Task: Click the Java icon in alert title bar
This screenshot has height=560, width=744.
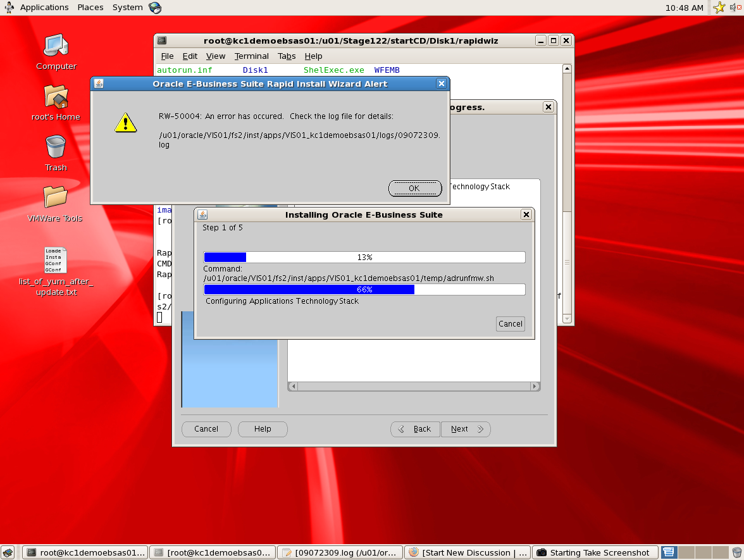Action: tap(99, 84)
